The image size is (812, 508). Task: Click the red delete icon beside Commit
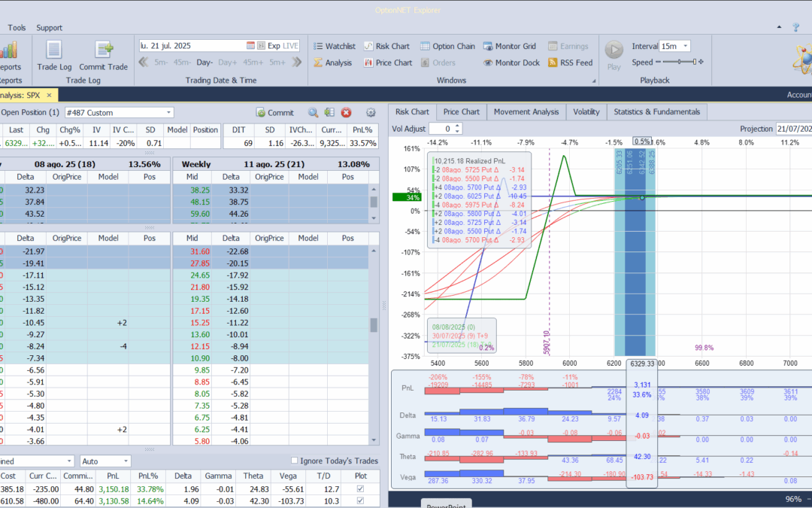347,113
